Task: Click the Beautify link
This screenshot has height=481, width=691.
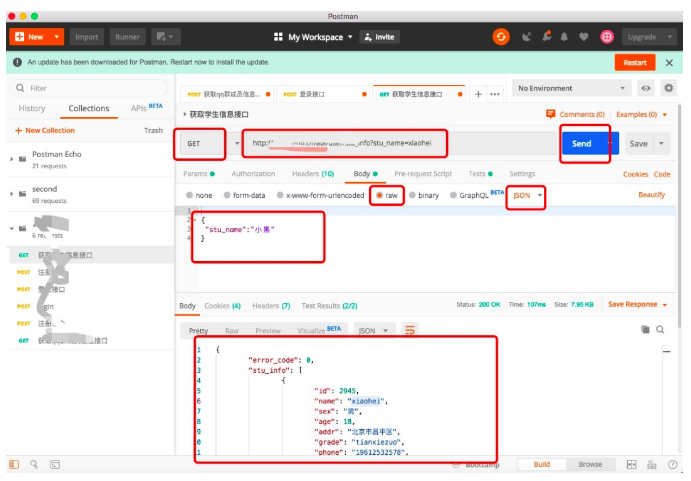Action: (x=651, y=194)
